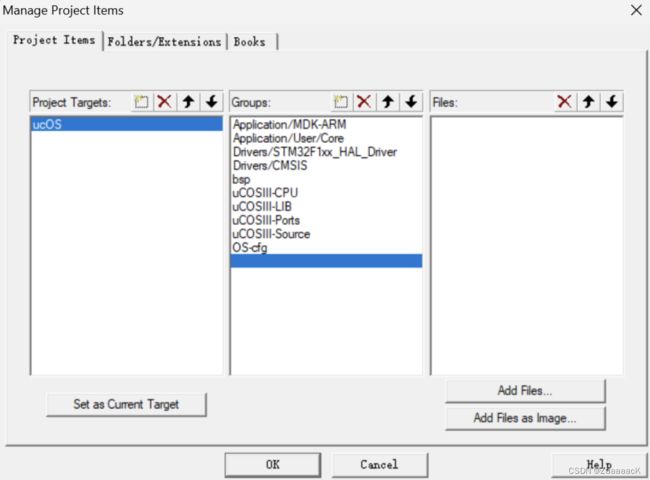Move selected File up

tap(588, 102)
